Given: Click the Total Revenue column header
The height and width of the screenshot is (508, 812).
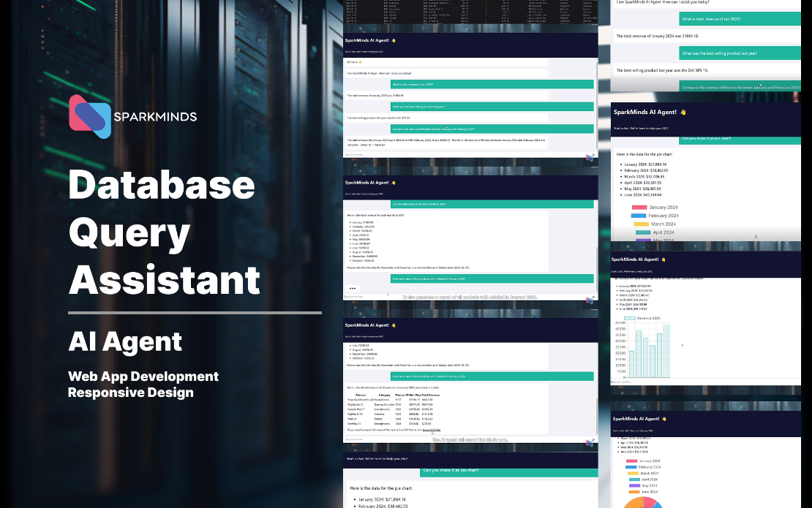Looking at the screenshot, I should click(431, 395).
